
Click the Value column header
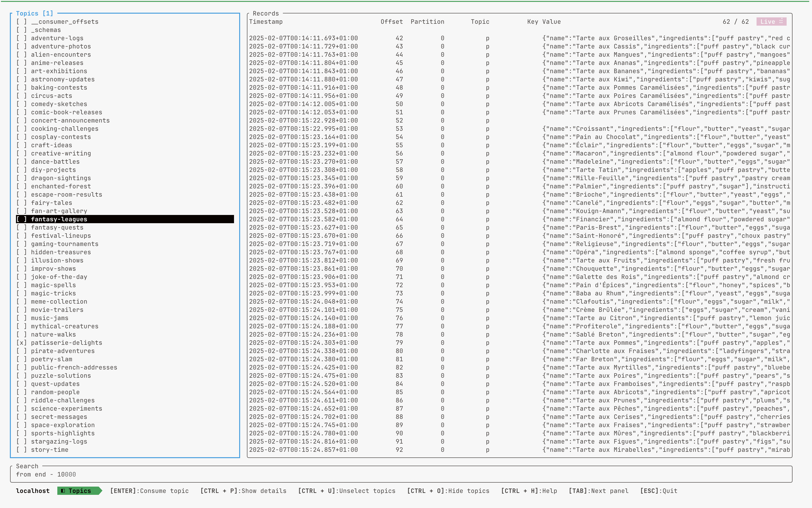[x=551, y=22]
